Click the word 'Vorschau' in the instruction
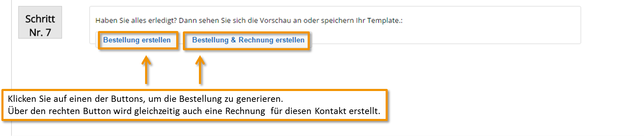Viewport: 644px width, 136px height. (x=275, y=21)
